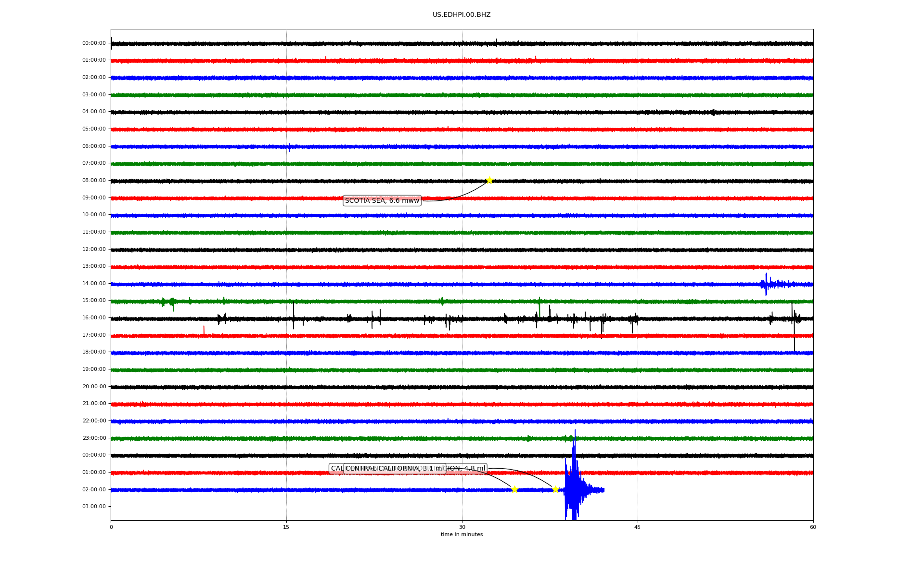Click the 09:00:00 row label
This screenshot has width=924, height=578.
[x=94, y=198]
